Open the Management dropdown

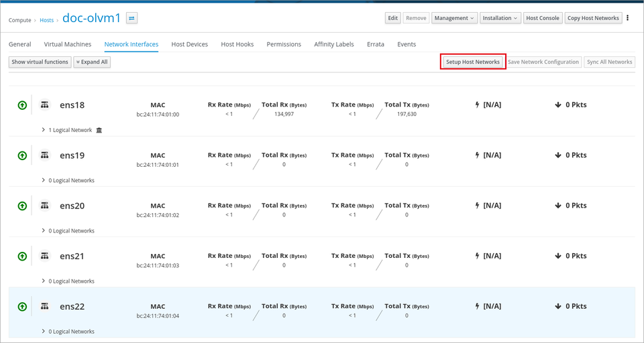tap(454, 18)
